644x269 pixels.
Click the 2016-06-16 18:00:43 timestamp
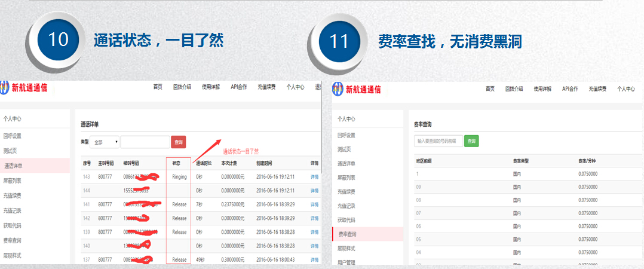275,259
